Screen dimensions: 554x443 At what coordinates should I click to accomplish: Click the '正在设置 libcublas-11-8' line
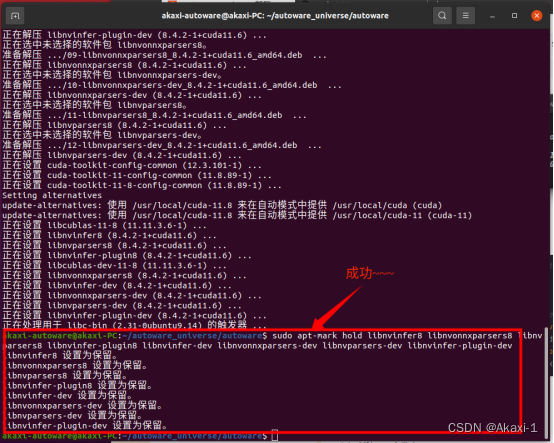[x=104, y=225]
